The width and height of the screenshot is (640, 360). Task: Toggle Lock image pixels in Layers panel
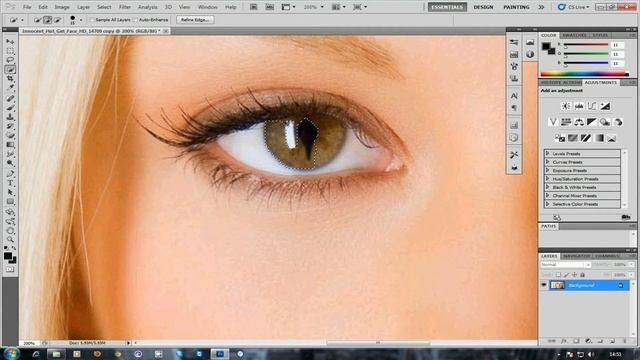coord(567,275)
